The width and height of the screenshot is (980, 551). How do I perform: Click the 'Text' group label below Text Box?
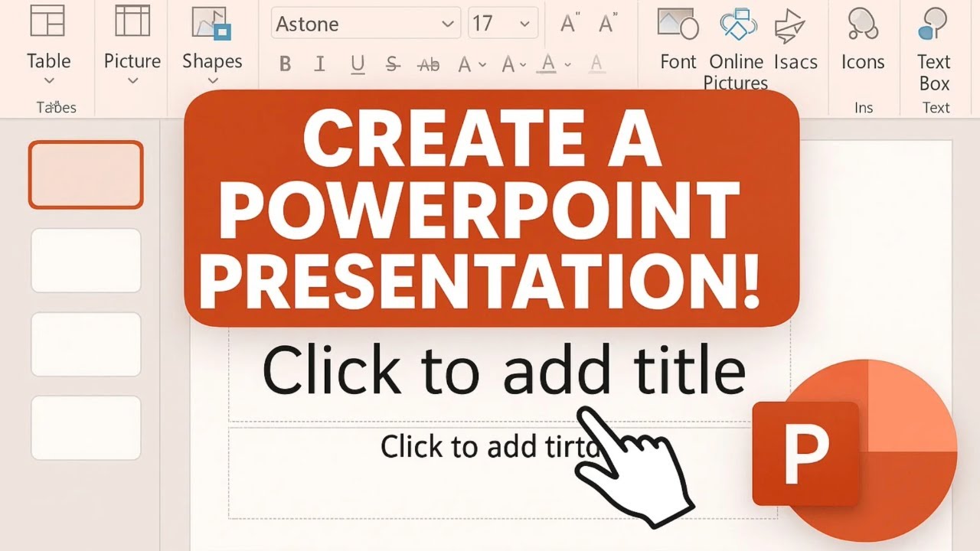click(936, 108)
